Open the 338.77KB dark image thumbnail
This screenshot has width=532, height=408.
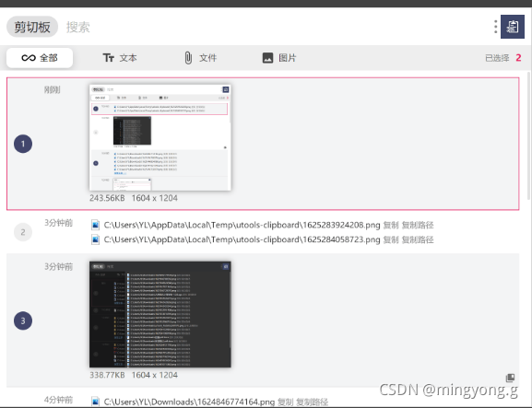click(x=160, y=314)
